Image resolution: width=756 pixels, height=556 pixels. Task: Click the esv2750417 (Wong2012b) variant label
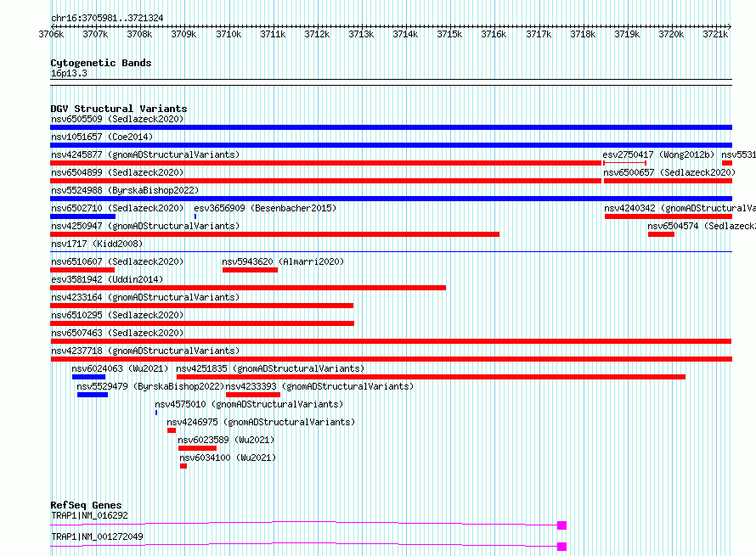(x=658, y=154)
